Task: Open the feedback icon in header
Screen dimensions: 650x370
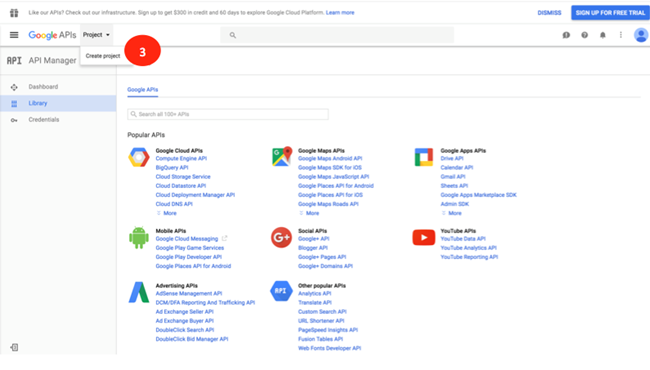Action: click(566, 35)
